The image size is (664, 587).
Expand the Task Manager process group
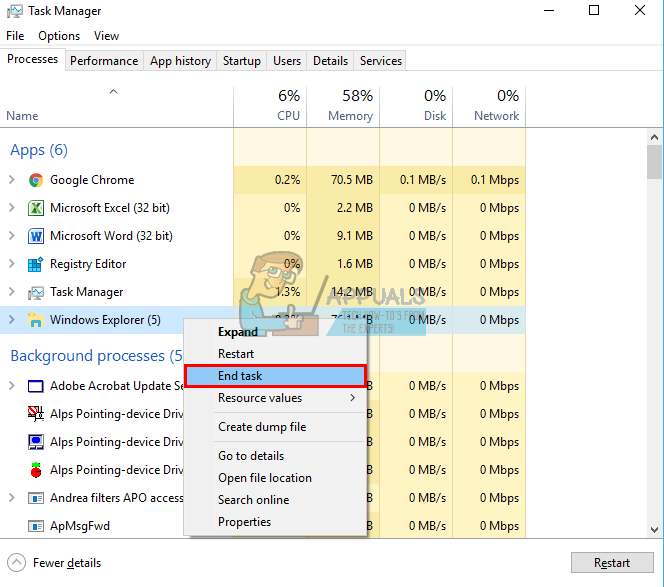click(x=12, y=291)
